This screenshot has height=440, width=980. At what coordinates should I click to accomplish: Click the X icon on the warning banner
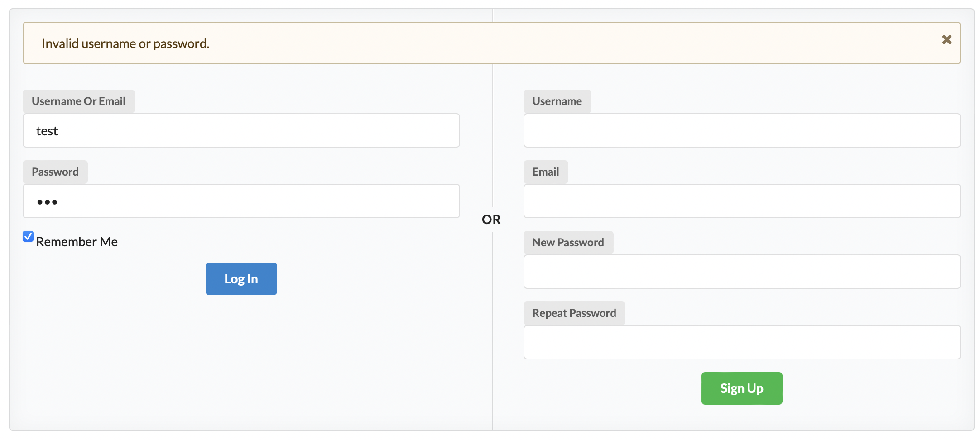(x=946, y=40)
